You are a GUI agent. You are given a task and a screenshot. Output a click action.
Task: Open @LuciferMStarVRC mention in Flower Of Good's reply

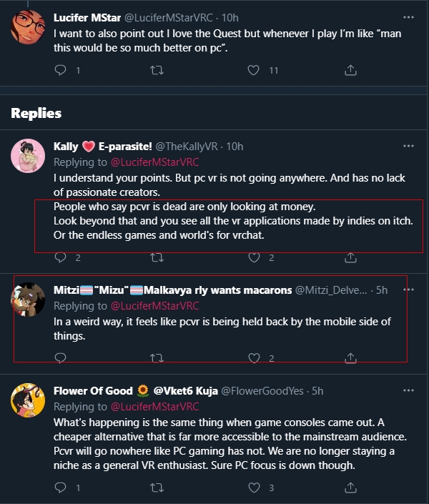[x=154, y=407]
